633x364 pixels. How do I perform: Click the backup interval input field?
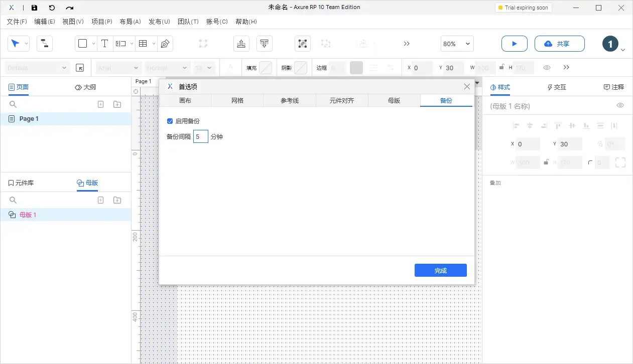200,136
